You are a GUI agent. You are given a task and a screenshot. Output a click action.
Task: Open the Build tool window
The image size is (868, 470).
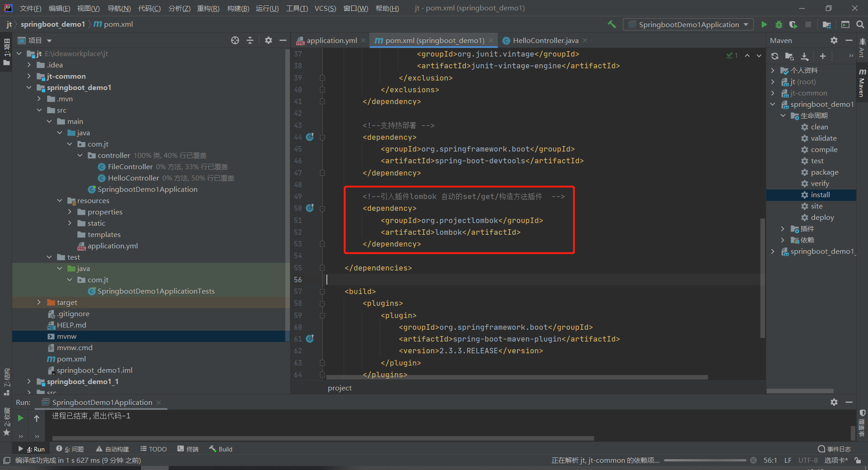point(221,449)
